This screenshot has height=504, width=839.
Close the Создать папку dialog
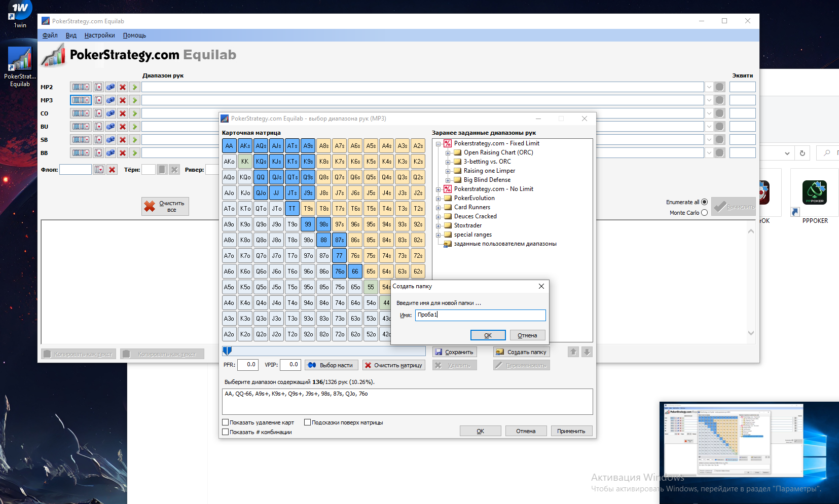point(541,286)
